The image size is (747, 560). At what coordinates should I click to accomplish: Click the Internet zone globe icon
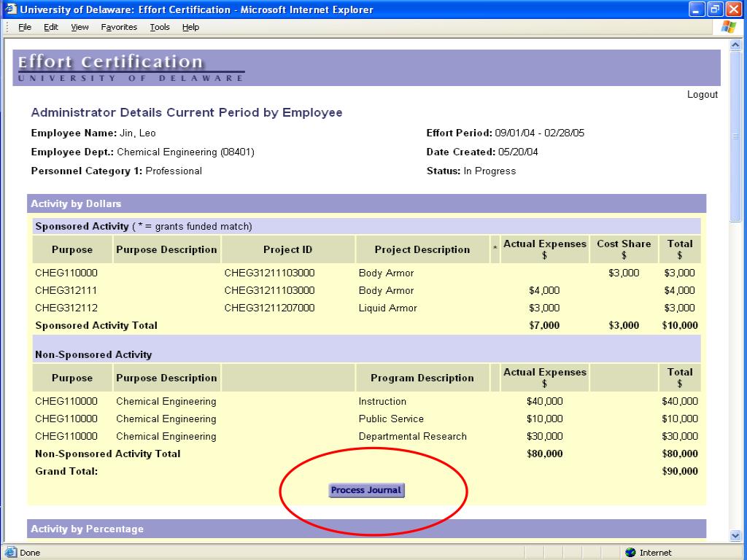(x=630, y=552)
